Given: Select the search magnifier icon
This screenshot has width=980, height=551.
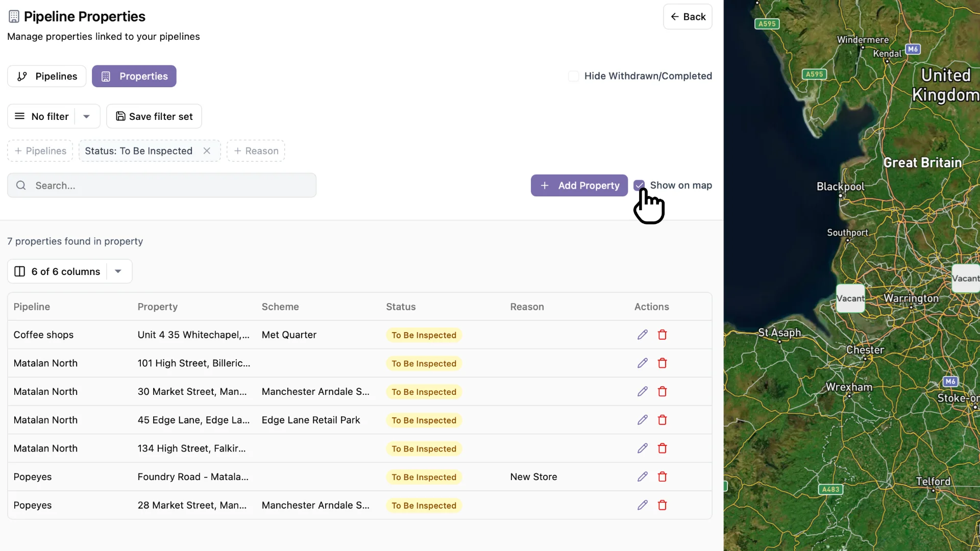Looking at the screenshot, I should point(21,185).
